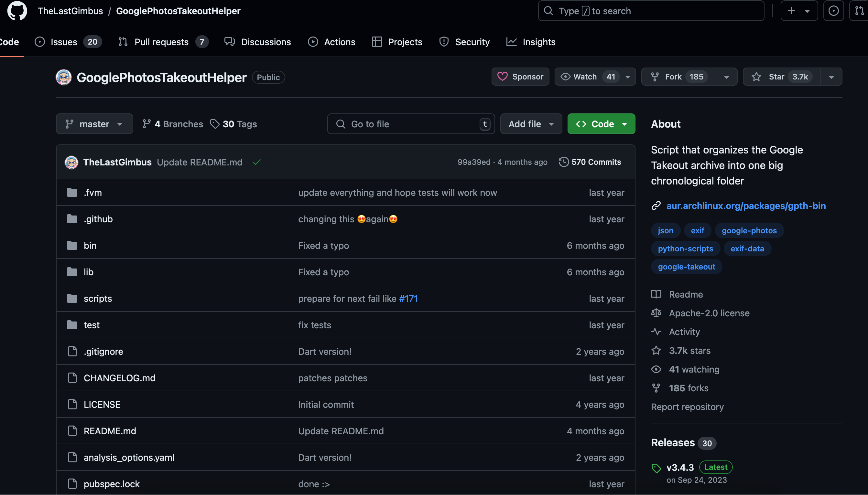Click the .gitignore file icon
The width and height of the screenshot is (868, 495).
[x=72, y=351]
